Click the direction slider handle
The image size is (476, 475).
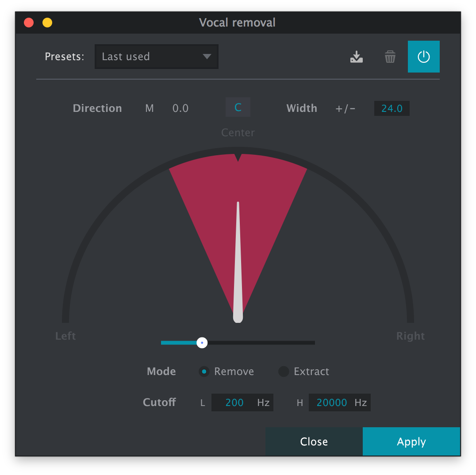pyautogui.click(x=202, y=343)
